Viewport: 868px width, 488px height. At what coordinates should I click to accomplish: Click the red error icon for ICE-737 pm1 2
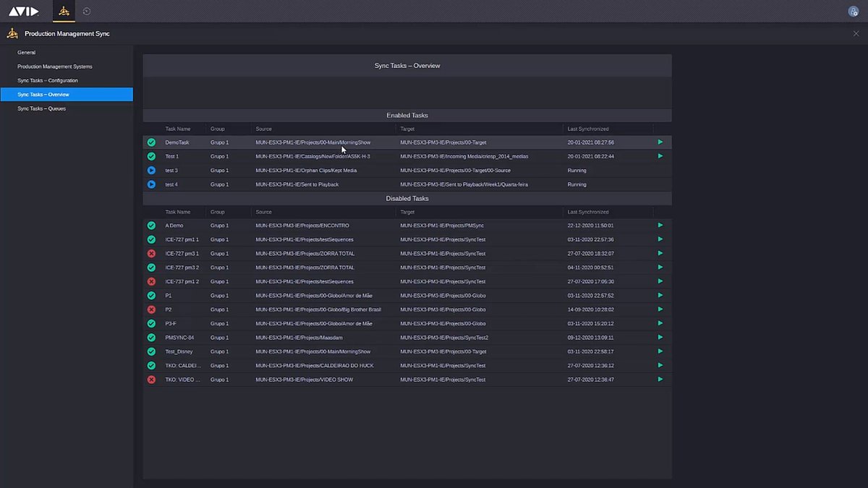[x=151, y=281]
